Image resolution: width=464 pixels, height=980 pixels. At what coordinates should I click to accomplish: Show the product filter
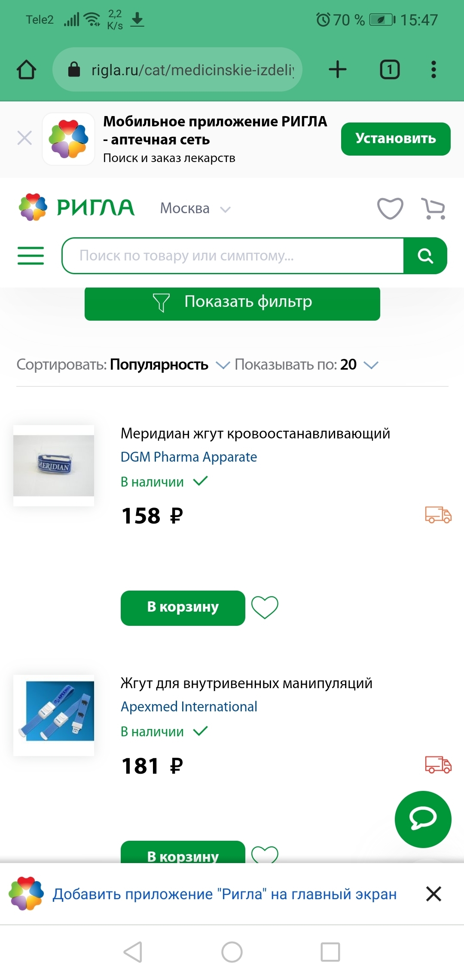[232, 303]
